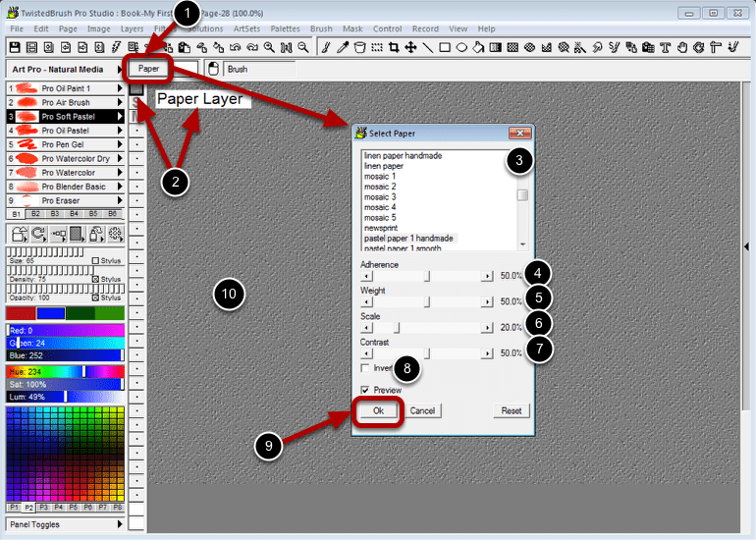Click the Brush name field
The height and width of the screenshot is (540, 756).
[259, 69]
